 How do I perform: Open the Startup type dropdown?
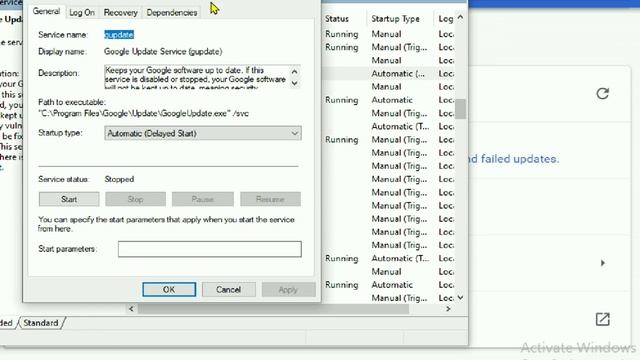[x=203, y=133]
